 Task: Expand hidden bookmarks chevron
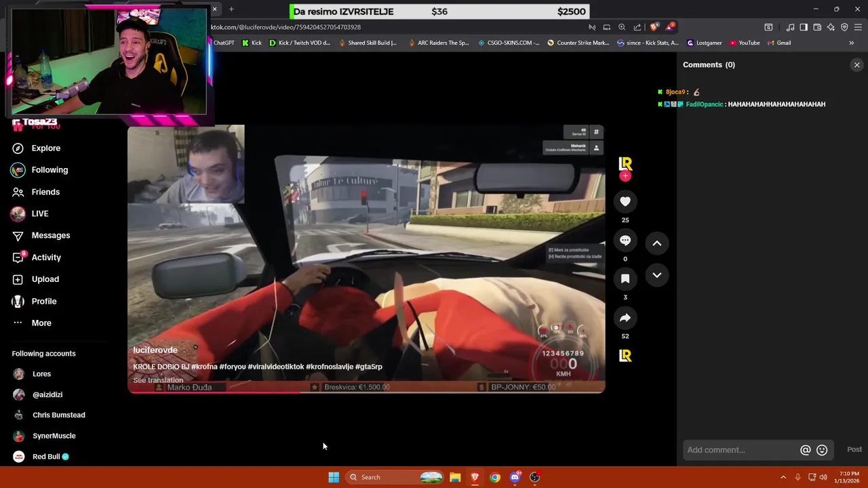coord(852,43)
